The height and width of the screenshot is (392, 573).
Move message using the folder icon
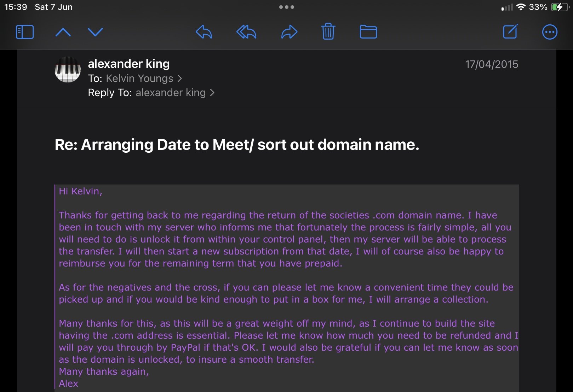pyautogui.click(x=368, y=32)
